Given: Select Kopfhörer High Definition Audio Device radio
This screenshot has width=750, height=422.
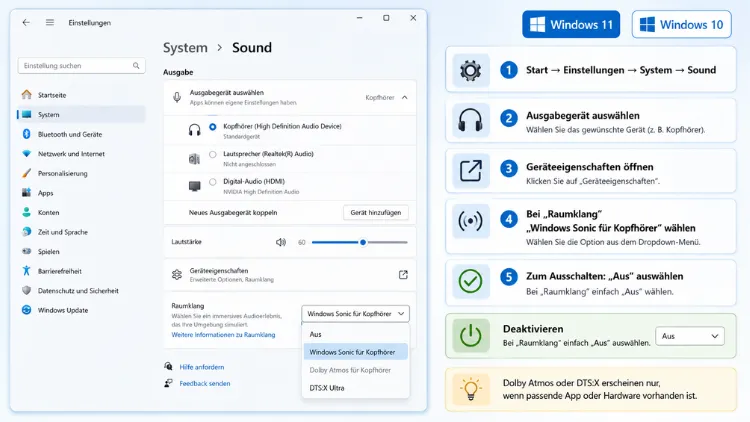Looking at the screenshot, I should pos(212,127).
